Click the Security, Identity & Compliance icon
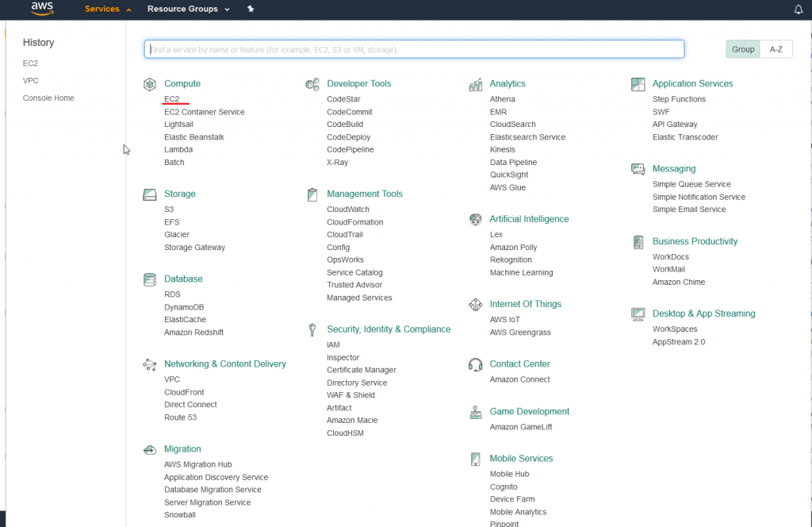The height and width of the screenshot is (527, 812). pos(312,329)
